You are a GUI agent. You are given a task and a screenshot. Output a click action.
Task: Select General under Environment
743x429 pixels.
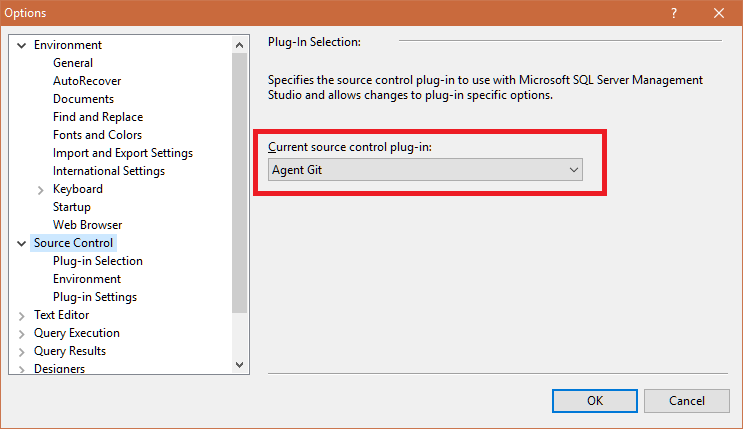coord(73,63)
